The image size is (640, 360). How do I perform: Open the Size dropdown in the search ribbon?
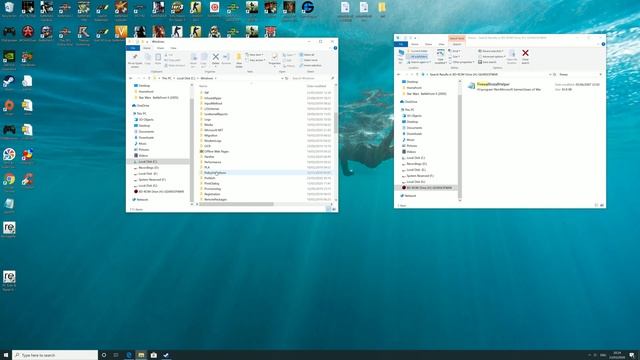(x=454, y=56)
